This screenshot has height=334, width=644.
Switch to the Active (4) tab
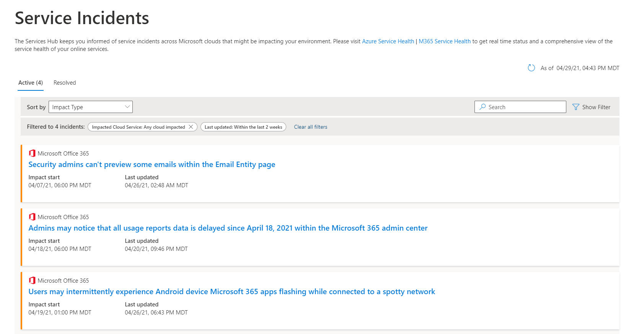coord(31,83)
